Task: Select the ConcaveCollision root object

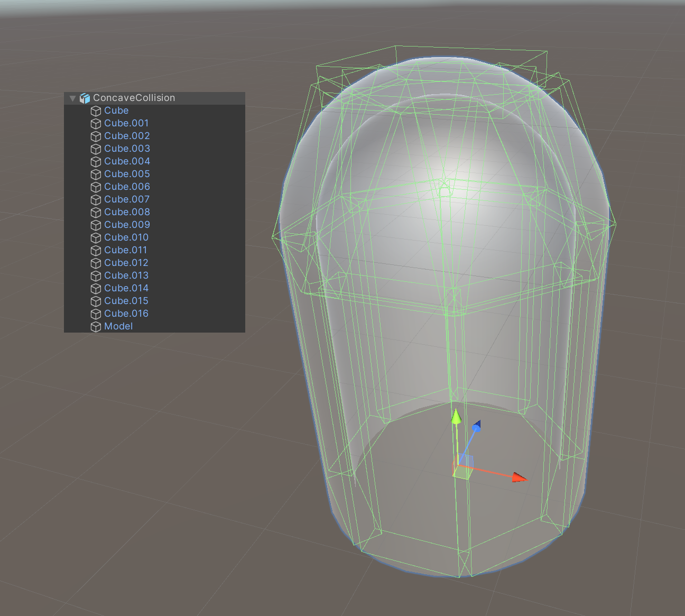Action: tap(134, 98)
